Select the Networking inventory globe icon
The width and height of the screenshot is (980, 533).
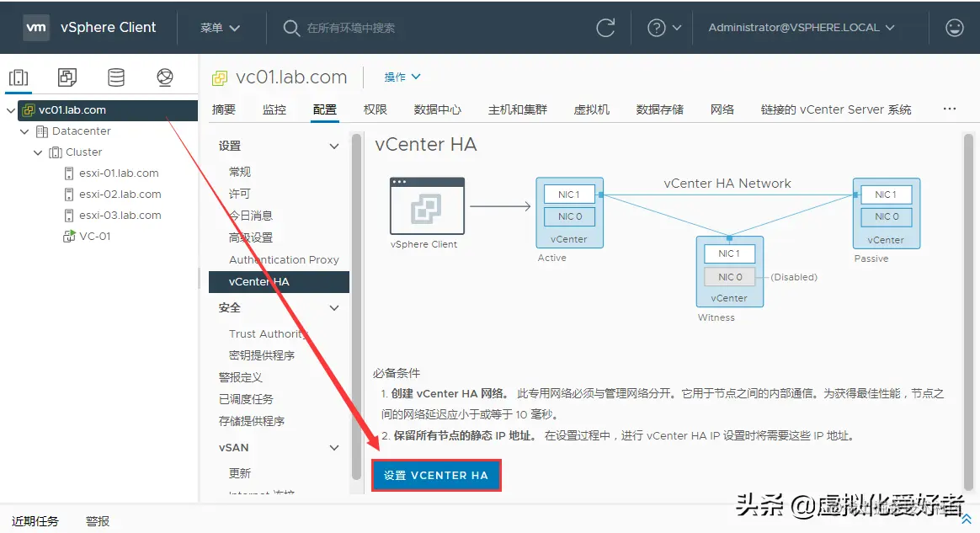coord(165,77)
